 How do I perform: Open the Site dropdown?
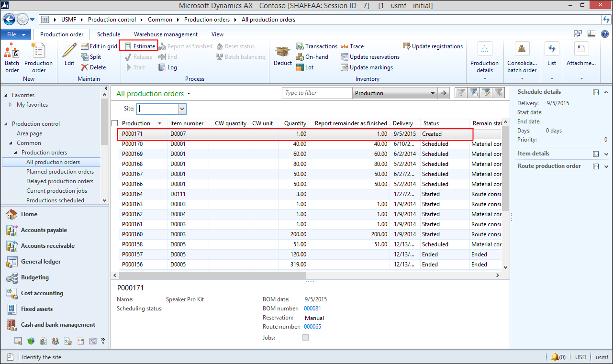pos(182,109)
